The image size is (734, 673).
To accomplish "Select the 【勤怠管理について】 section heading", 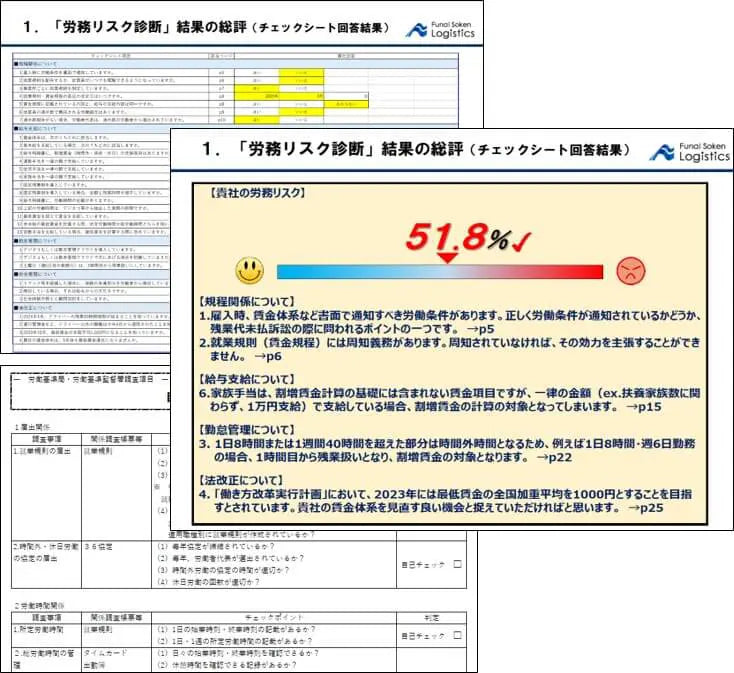I will coord(246,430).
